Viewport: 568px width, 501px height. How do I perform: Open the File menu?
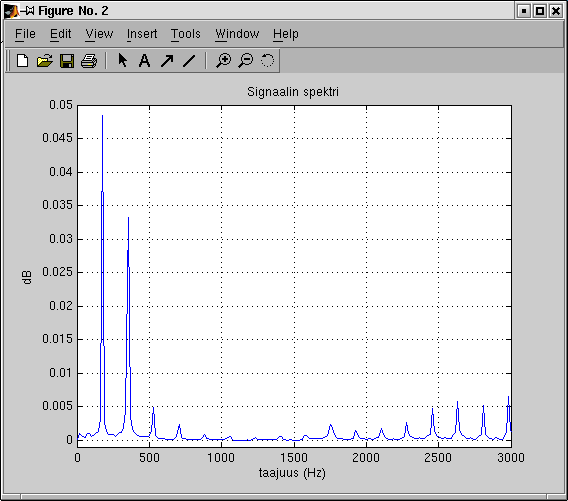[x=25, y=34]
